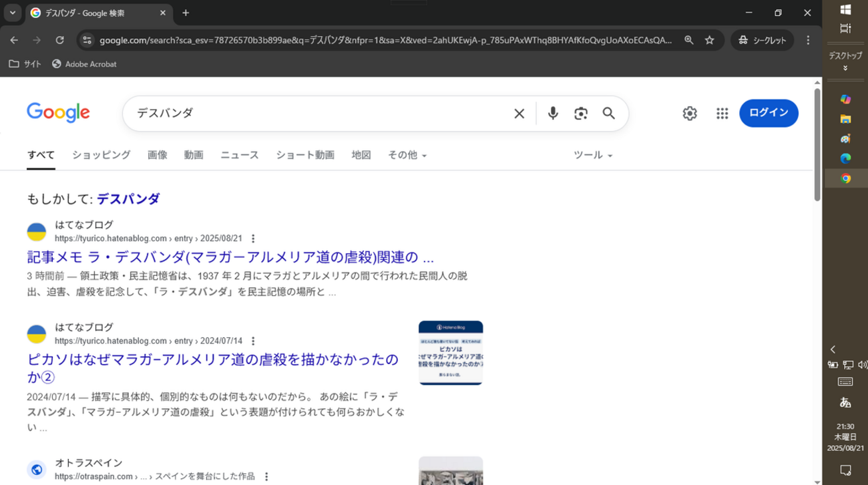Bookmark this page with the star icon
This screenshot has width=868, height=485.
[710, 40]
